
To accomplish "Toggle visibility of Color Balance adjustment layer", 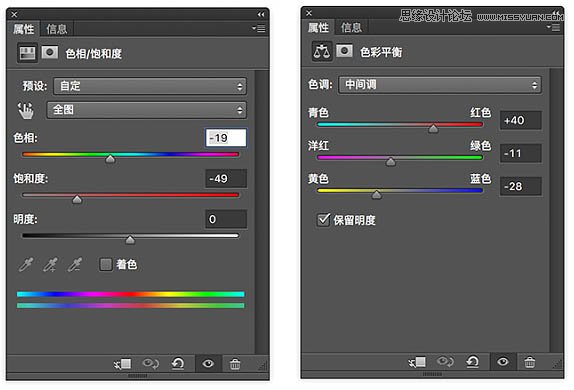I will tap(503, 362).
